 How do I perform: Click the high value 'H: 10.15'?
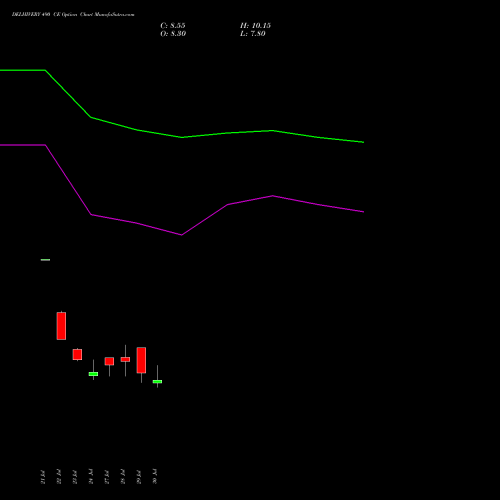(x=255, y=26)
